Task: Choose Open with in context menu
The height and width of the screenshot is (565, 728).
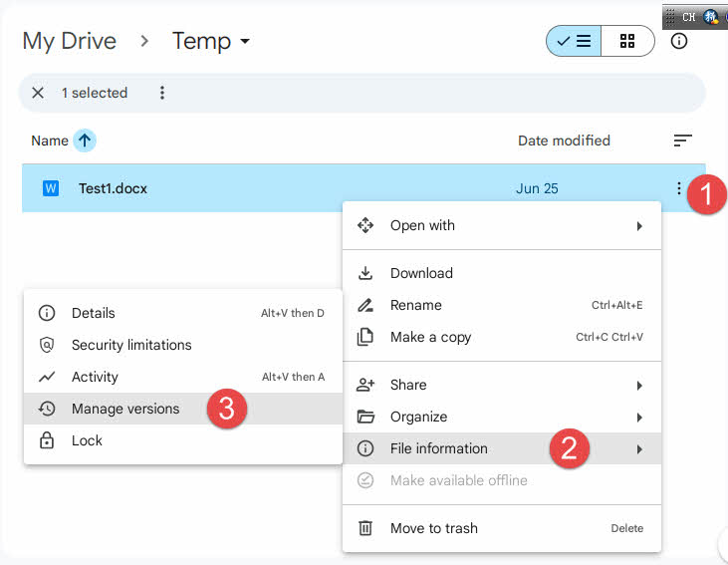Action: coord(502,226)
